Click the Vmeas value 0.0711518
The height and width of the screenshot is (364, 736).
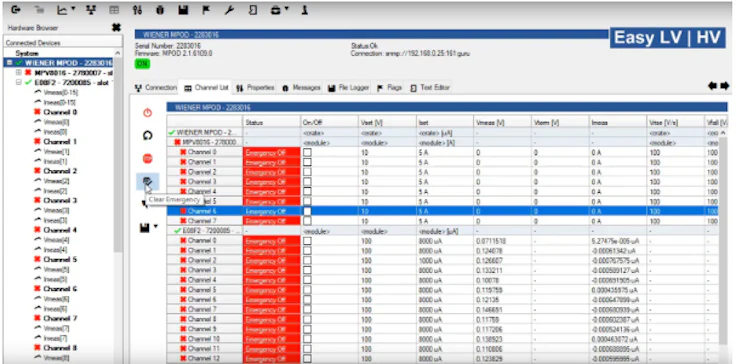click(492, 240)
